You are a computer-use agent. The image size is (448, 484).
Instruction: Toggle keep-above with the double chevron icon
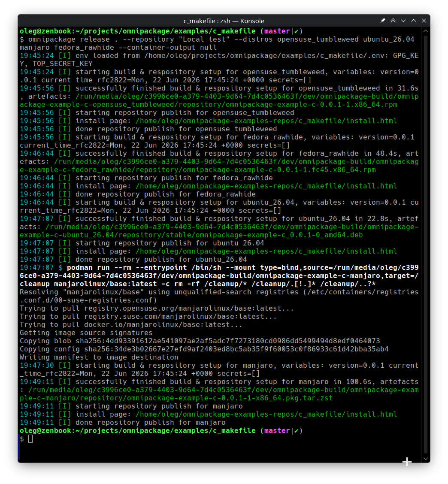click(x=393, y=21)
